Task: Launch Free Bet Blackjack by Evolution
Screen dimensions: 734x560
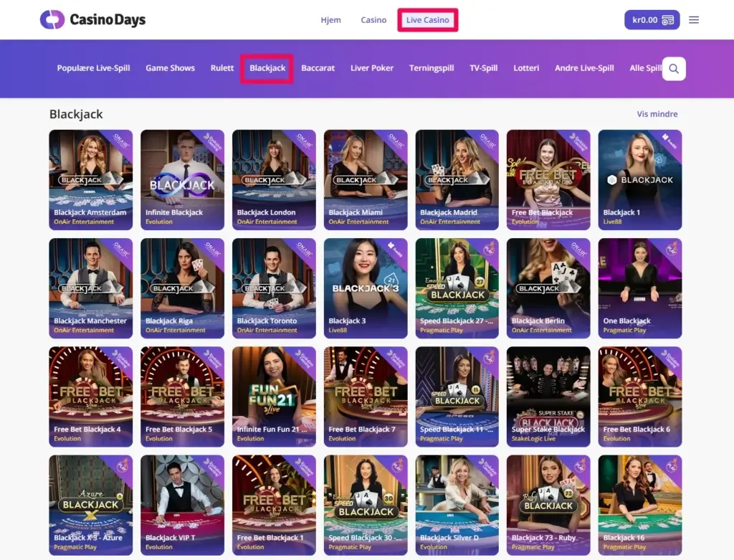Action: tap(548, 180)
